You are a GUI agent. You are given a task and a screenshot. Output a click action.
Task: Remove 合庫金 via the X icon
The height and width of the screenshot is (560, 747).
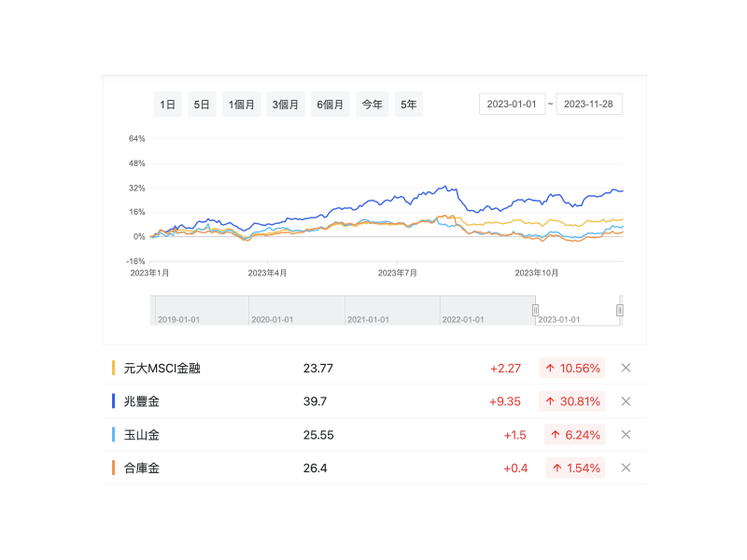[x=626, y=468]
